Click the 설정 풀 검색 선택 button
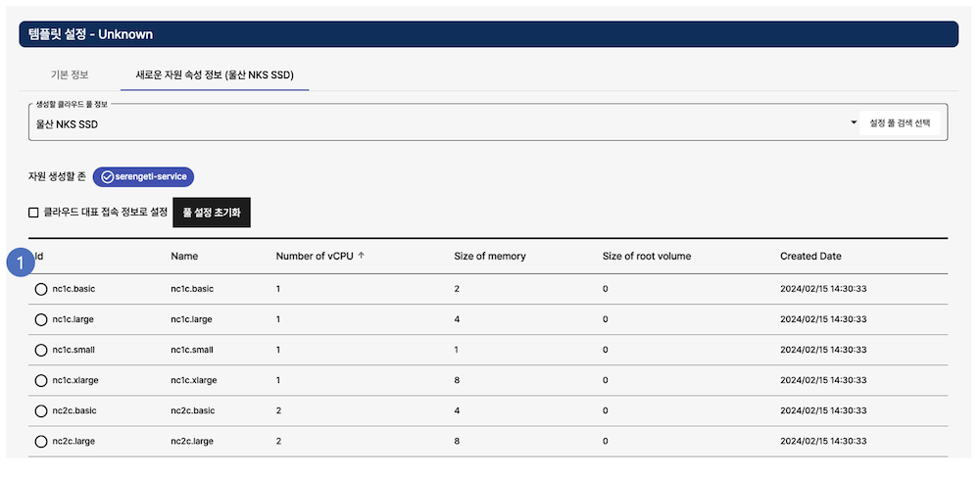 click(900, 123)
